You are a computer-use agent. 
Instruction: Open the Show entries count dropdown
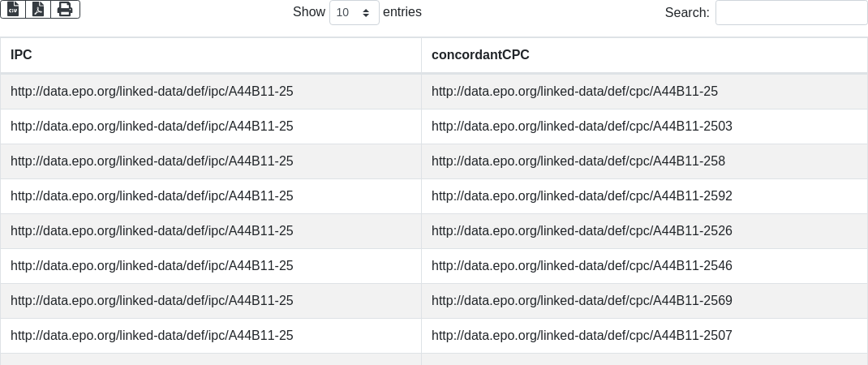[355, 12]
